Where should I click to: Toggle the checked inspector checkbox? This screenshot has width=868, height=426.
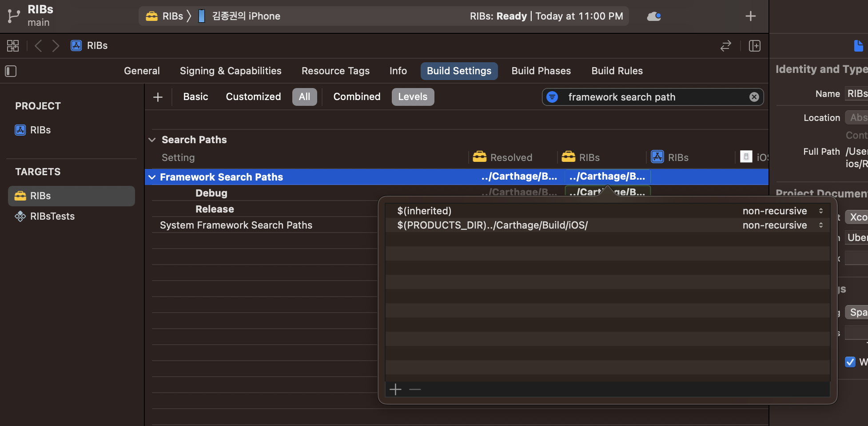pos(850,362)
